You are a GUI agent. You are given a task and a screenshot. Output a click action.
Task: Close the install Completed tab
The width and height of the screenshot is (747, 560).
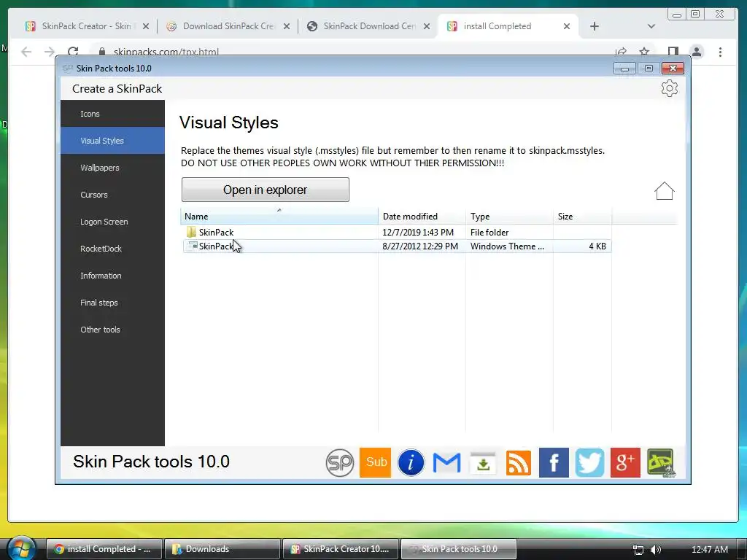click(x=566, y=26)
